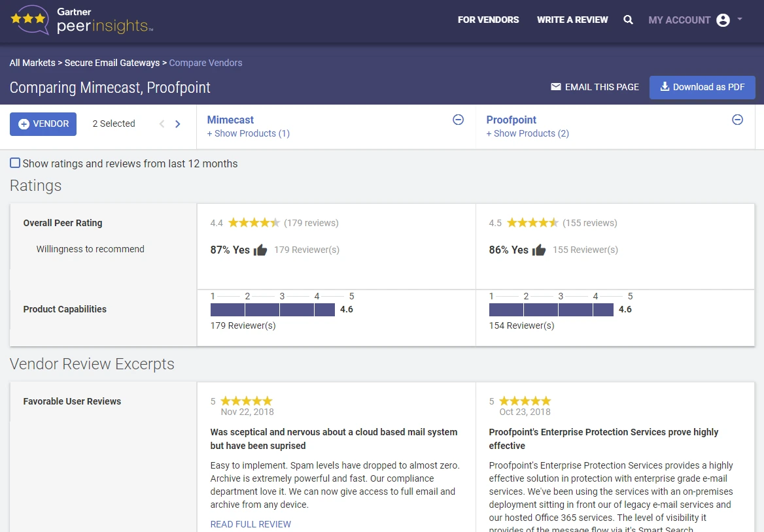The width and height of the screenshot is (764, 532).
Task: Click EMAIL THIS PAGE link
Action: click(x=595, y=87)
